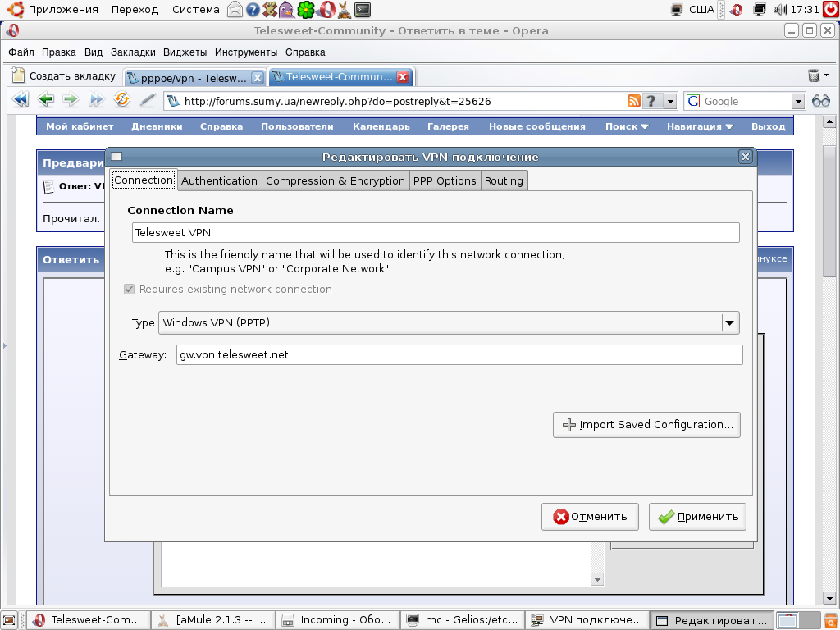Click the Отменить cancel button

(x=590, y=517)
